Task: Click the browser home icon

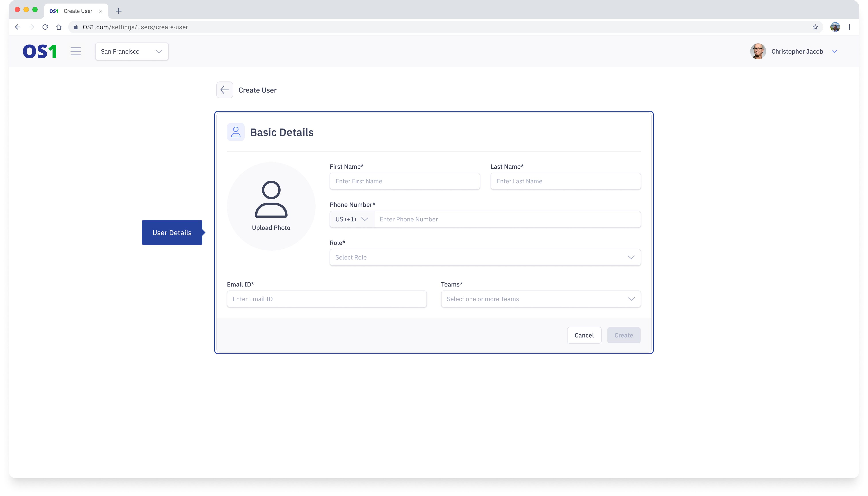Action: (x=59, y=27)
